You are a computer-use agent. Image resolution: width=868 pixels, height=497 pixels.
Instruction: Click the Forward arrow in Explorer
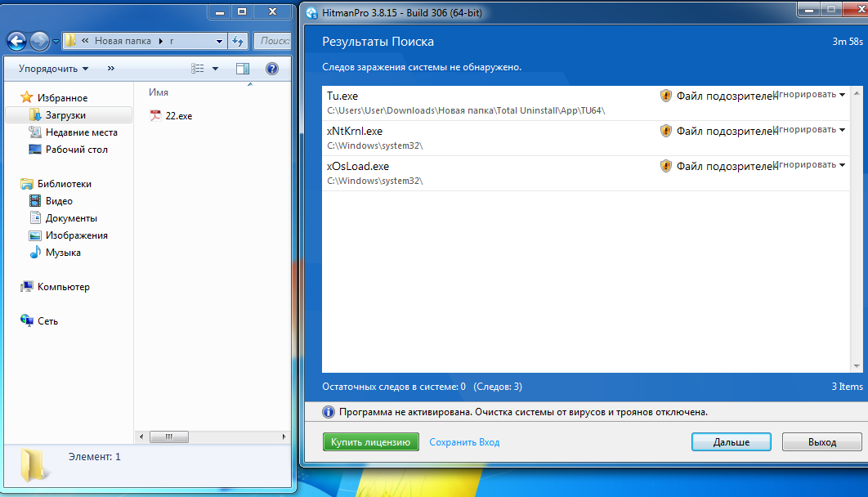(38, 40)
